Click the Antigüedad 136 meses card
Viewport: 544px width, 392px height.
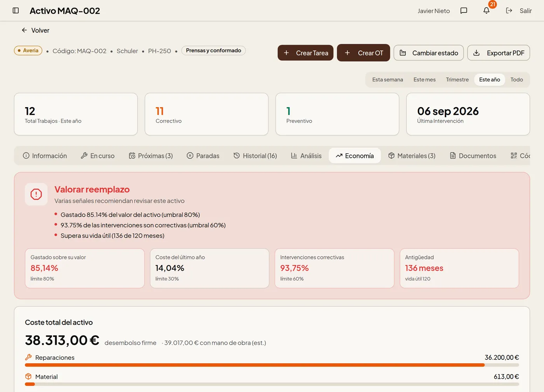tap(459, 268)
